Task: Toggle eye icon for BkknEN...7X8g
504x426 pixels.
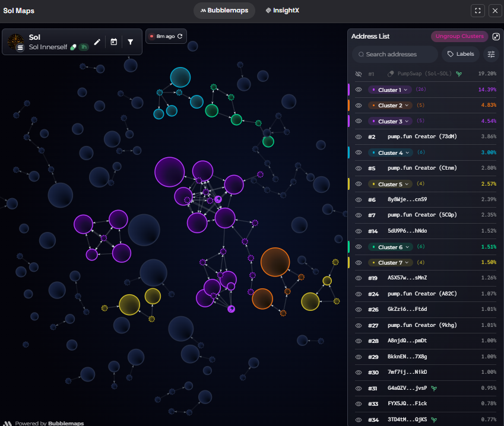Action: tap(359, 357)
